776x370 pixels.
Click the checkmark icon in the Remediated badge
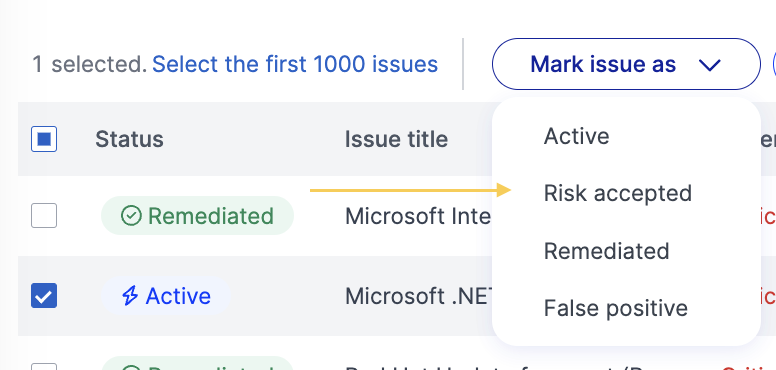click(x=131, y=216)
